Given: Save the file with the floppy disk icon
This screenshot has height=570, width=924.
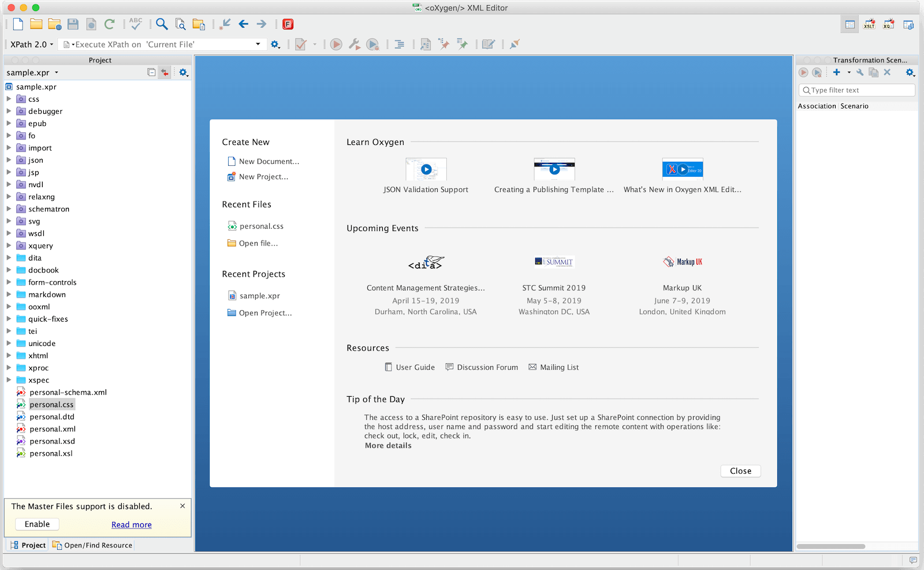Looking at the screenshot, I should click(x=73, y=24).
